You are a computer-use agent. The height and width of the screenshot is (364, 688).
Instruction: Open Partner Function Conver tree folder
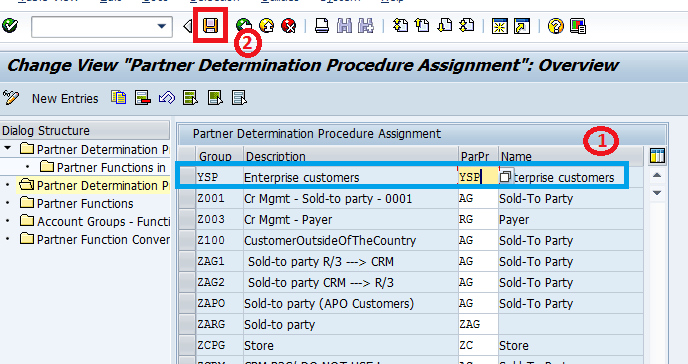pyautogui.click(x=95, y=239)
